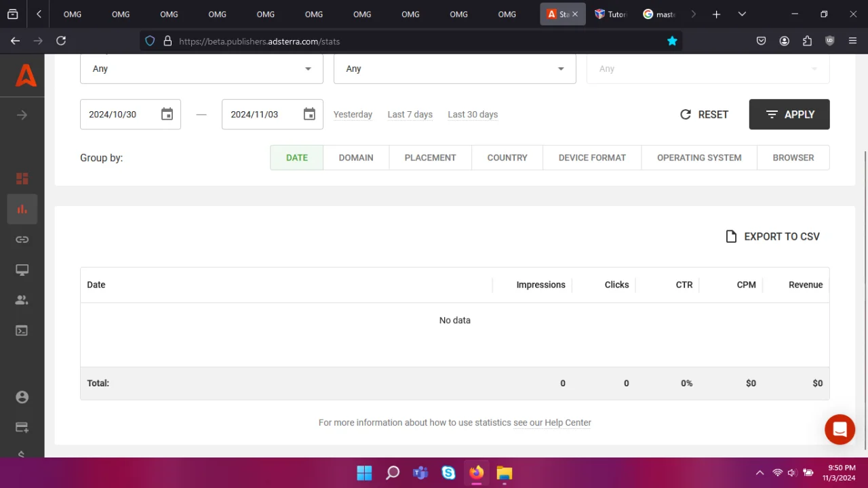Select the Last 7 days preset
This screenshot has height=488, width=868.
(x=410, y=115)
